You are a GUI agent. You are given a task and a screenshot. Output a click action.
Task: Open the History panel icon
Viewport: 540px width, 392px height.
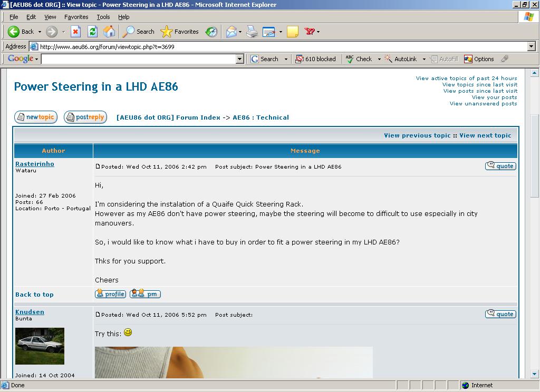click(211, 32)
